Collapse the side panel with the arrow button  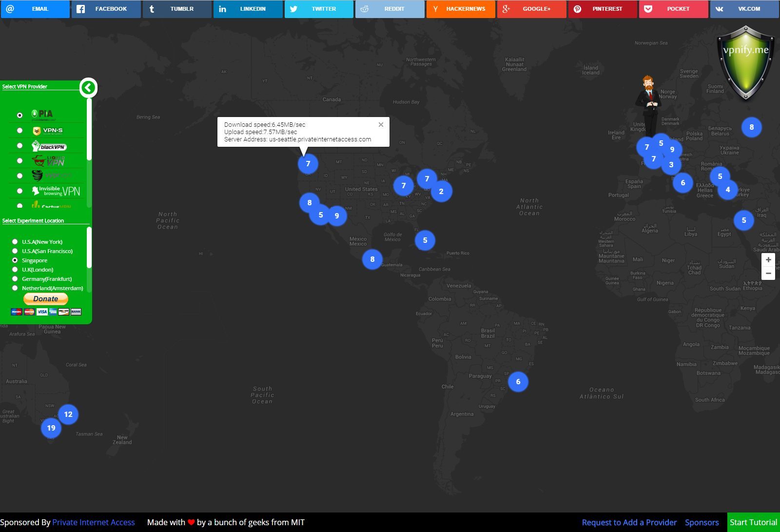click(88, 88)
